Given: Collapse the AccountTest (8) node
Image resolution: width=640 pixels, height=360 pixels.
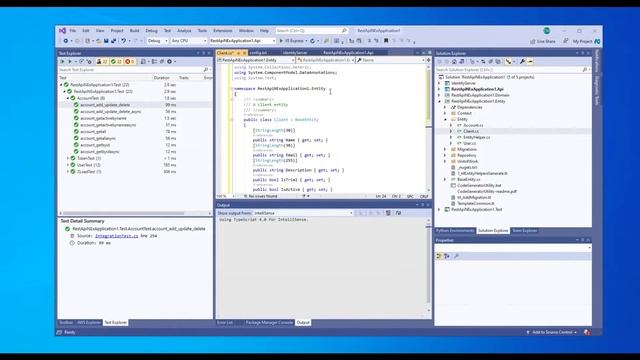Looking at the screenshot, I should 68,98.
